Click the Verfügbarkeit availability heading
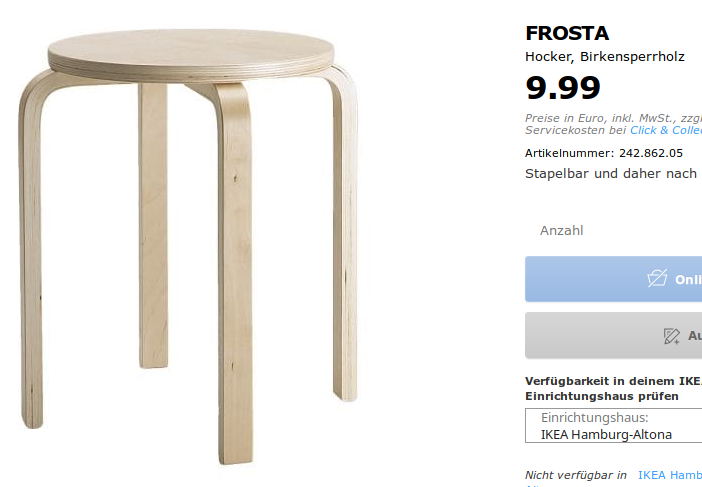This screenshot has width=702, height=487. click(x=613, y=389)
